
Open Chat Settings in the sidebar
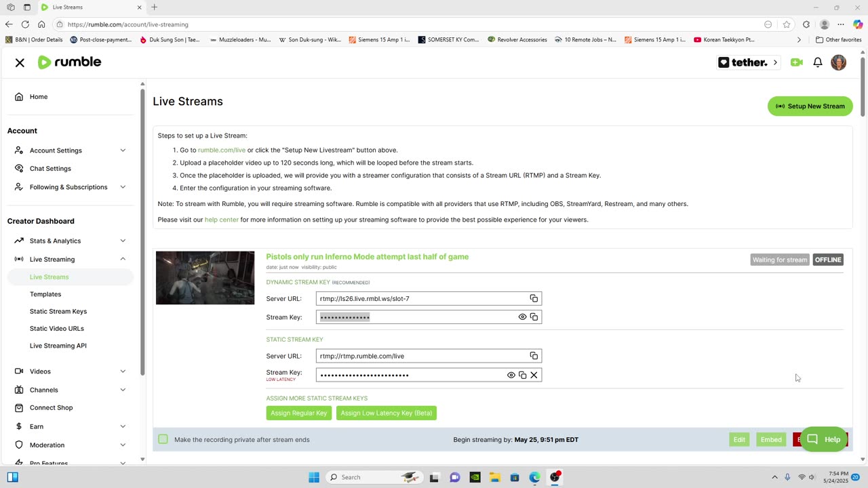click(50, 169)
